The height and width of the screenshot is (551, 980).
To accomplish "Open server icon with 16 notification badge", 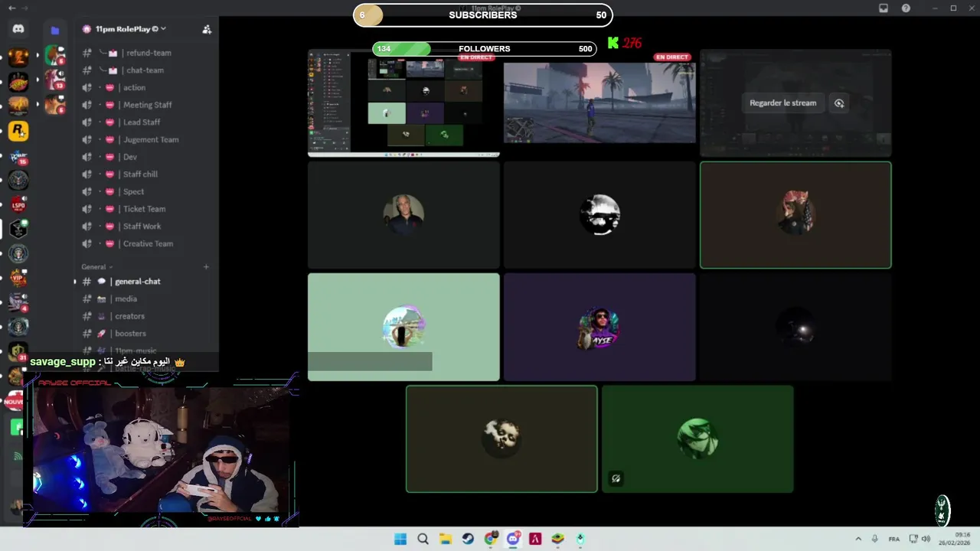I will [18, 156].
